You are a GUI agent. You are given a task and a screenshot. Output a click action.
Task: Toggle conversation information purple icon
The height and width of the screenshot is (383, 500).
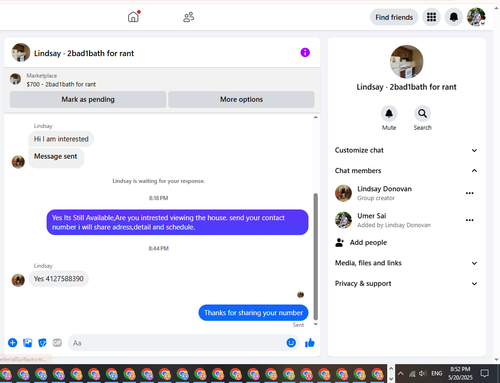[x=305, y=52]
